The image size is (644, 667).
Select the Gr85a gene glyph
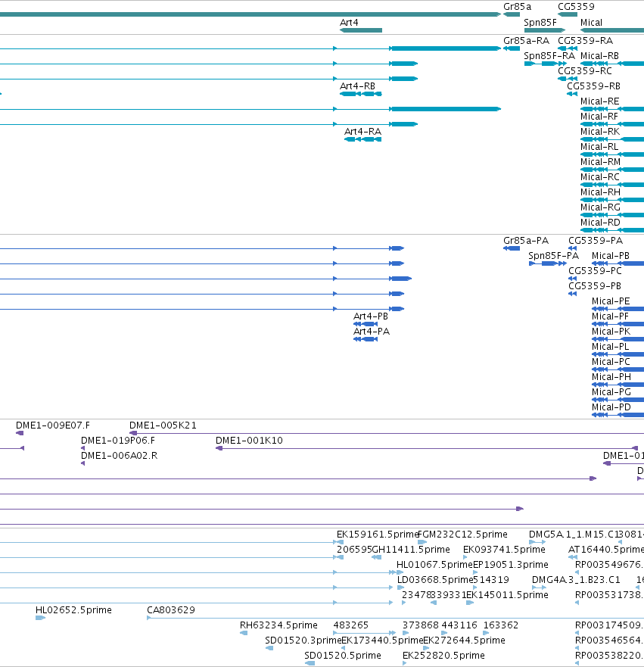pos(512,14)
